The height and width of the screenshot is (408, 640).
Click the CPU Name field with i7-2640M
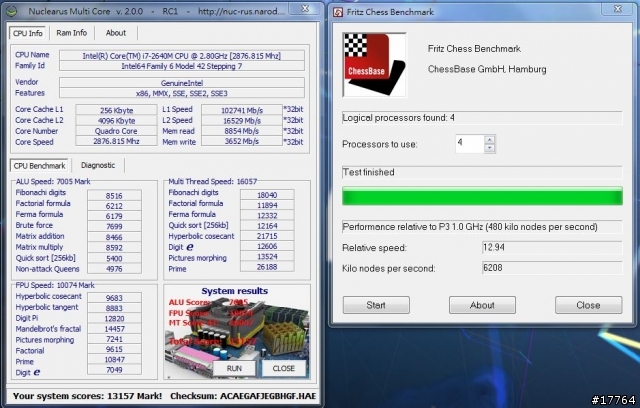point(182,56)
